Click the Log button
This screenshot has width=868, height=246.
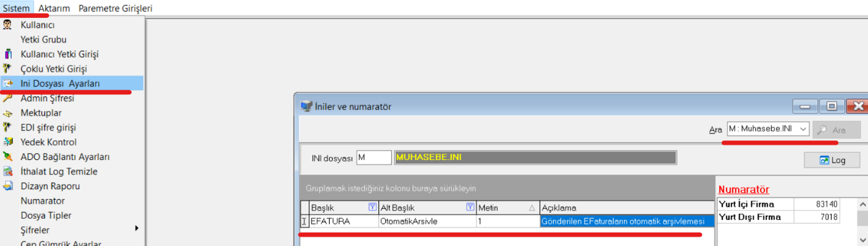click(832, 160)
